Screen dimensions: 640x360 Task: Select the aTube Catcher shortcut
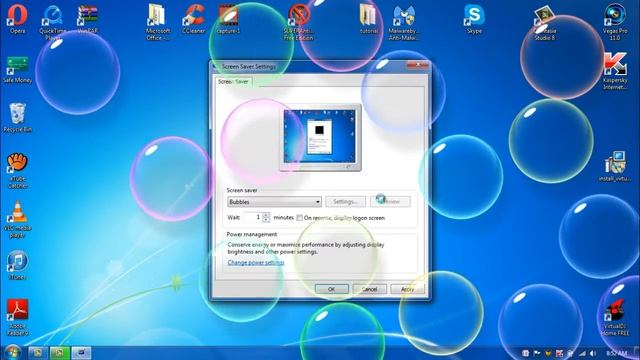17,170
